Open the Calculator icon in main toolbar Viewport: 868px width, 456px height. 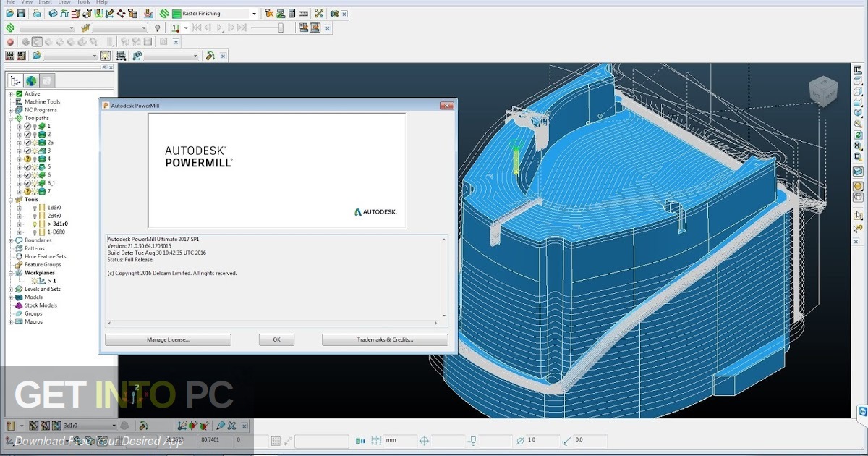pos(292,13)
